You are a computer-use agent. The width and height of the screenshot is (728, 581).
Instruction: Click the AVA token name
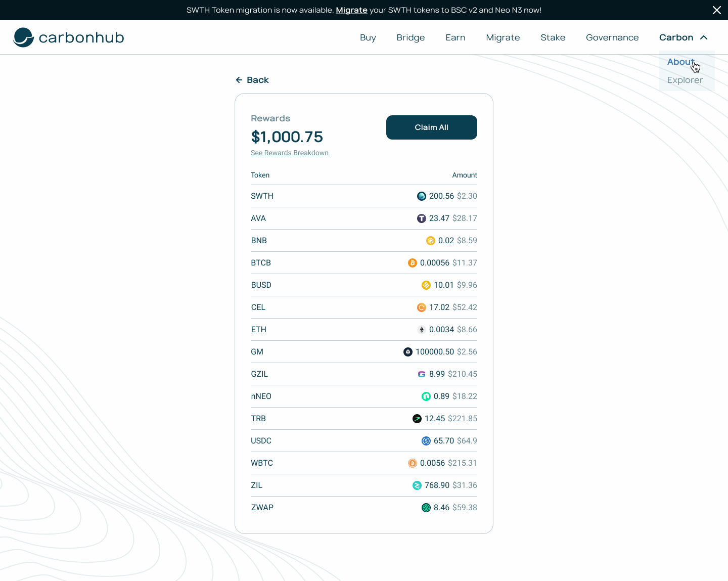[x=258, y=218]
